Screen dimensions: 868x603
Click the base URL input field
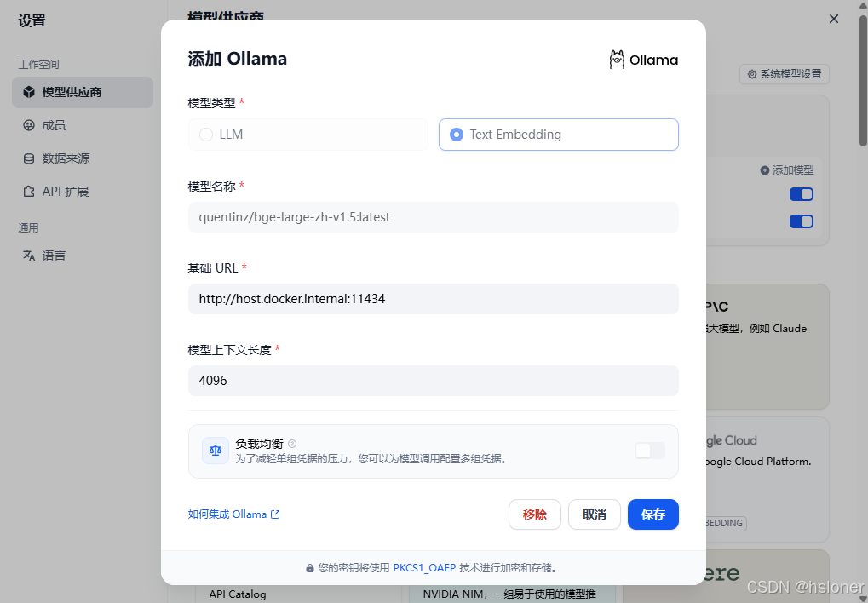point(434,299)
